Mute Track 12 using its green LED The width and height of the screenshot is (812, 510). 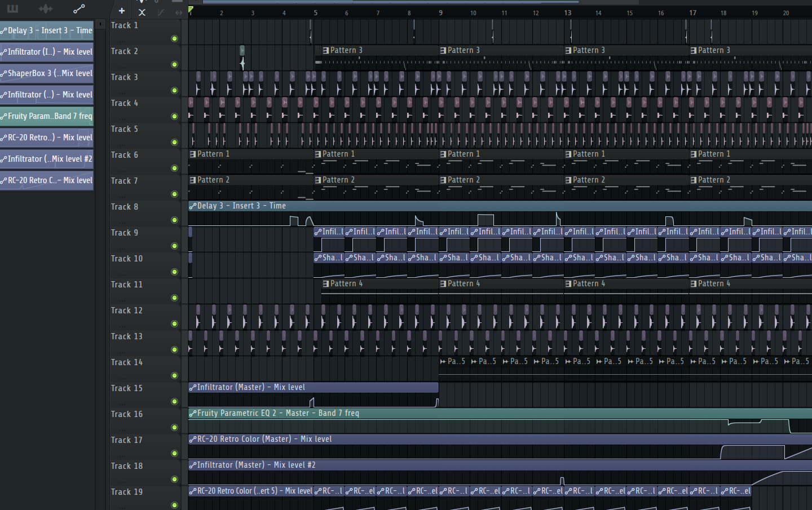pyautogui.click(x=174, y=323)
